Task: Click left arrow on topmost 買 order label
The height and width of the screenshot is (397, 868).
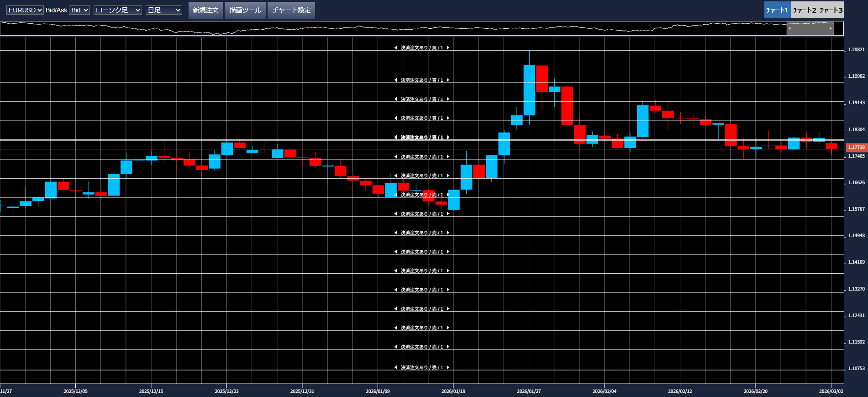Action: click(395, 48)
